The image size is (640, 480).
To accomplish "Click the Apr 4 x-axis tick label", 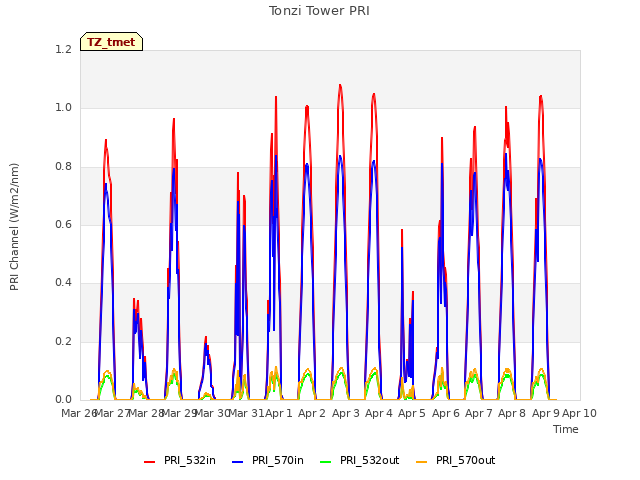I will 379,413.
